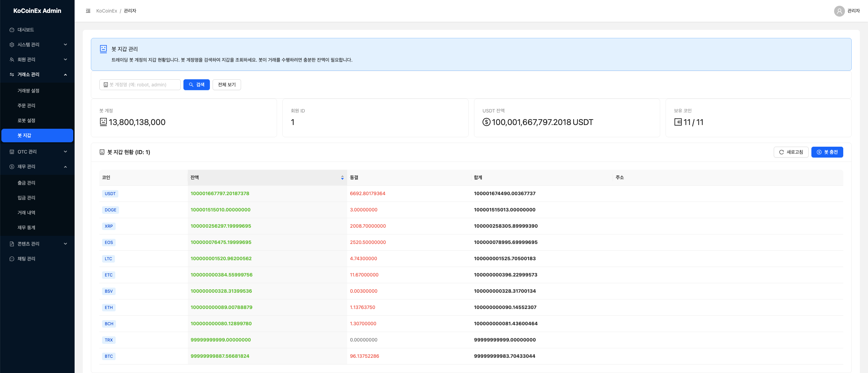This screenshot has width=868, height=373.
Task: Click the admin user avatar icon
Action: [x=839, y=11]
